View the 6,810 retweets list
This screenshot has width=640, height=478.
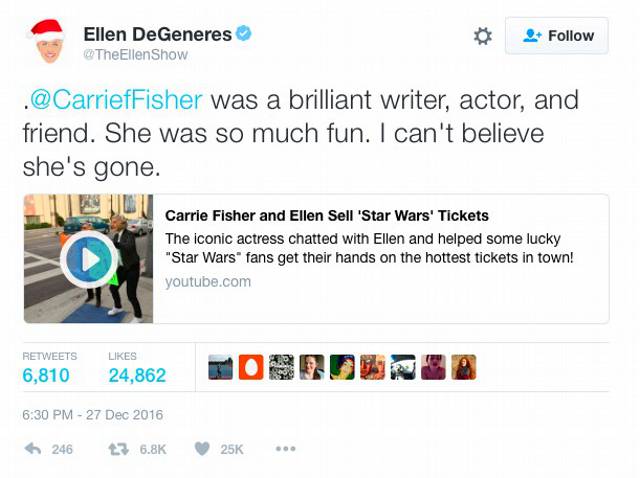46,375
